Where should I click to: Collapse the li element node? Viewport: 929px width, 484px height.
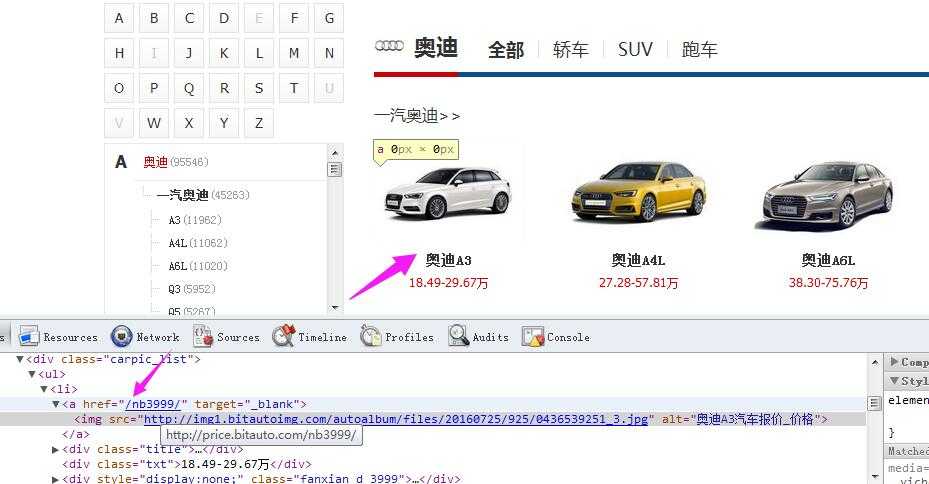click(x=44, y=389)
